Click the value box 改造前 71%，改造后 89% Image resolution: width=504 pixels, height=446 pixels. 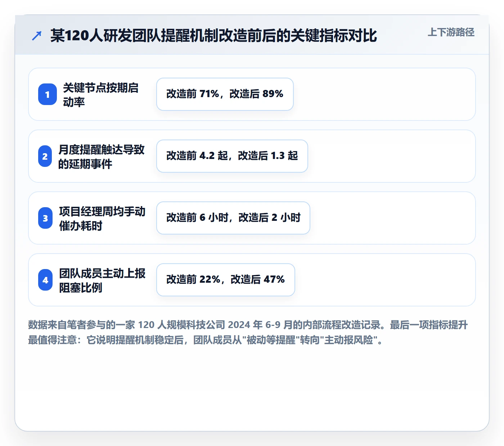(x=225, y=94)
